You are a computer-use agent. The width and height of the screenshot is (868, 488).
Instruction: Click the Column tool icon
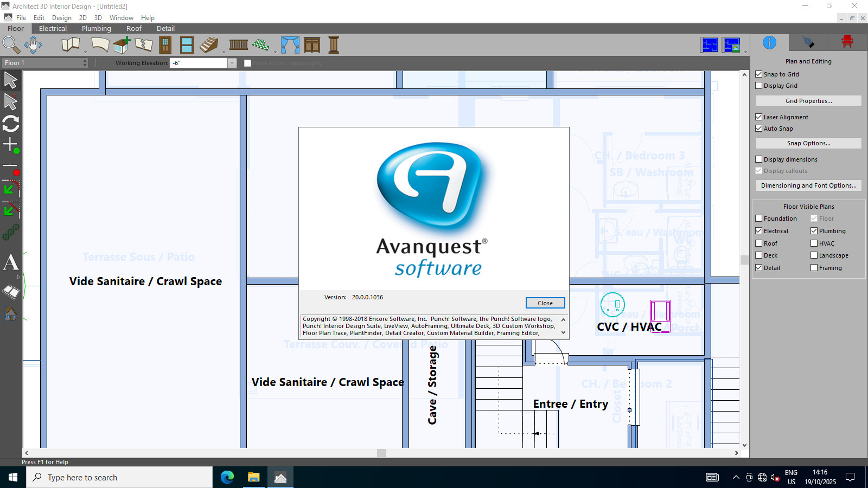pos(334,44)
